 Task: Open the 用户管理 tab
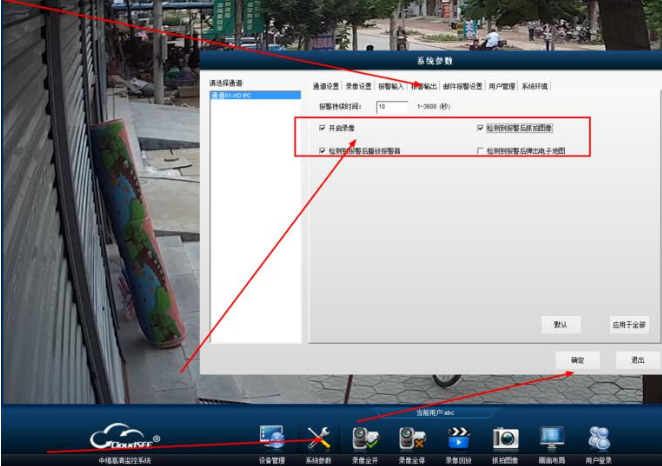click(x=501, y=86)
